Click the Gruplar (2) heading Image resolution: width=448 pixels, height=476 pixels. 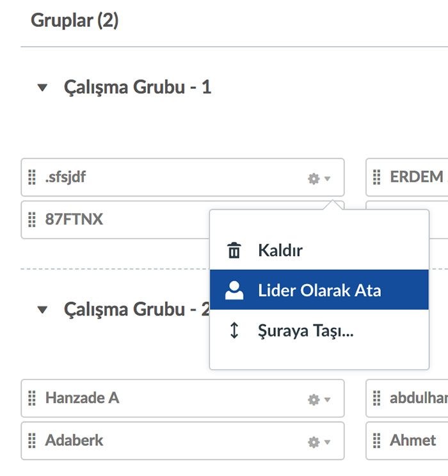[x=75, y=20]
